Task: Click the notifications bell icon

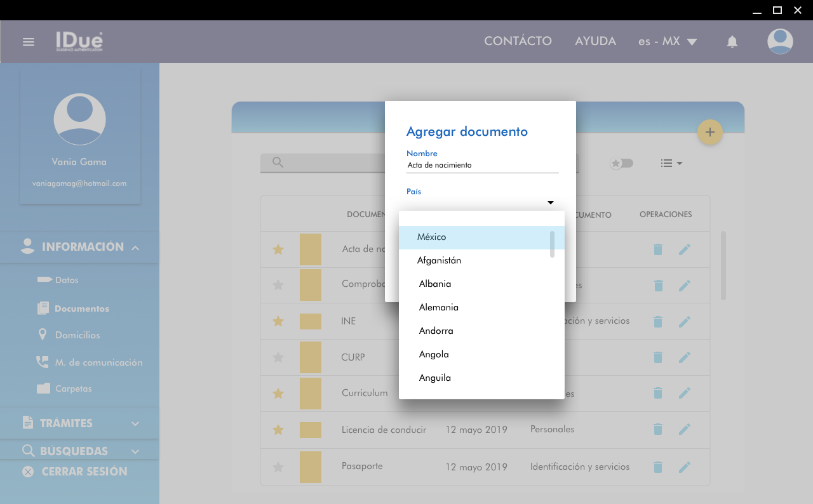Action: (732, 42)
